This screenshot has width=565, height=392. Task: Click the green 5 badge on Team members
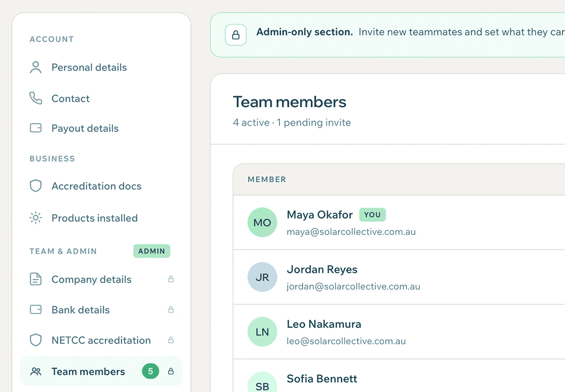coord(150,371)
